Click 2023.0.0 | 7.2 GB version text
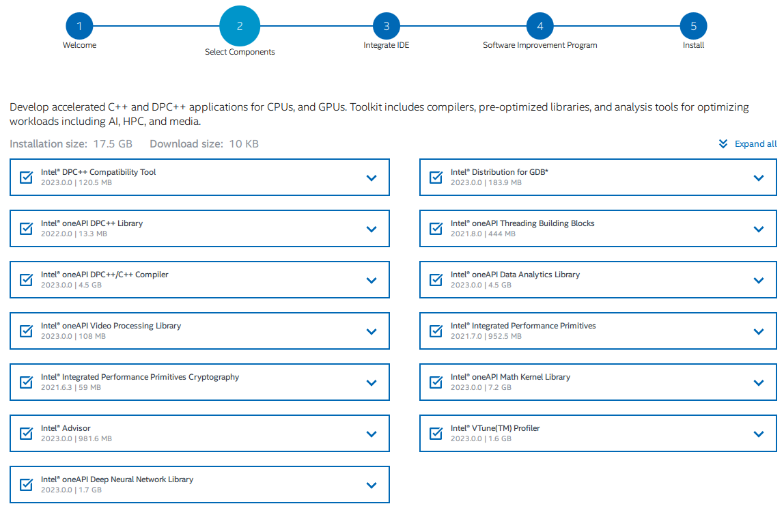 (481, 387)
